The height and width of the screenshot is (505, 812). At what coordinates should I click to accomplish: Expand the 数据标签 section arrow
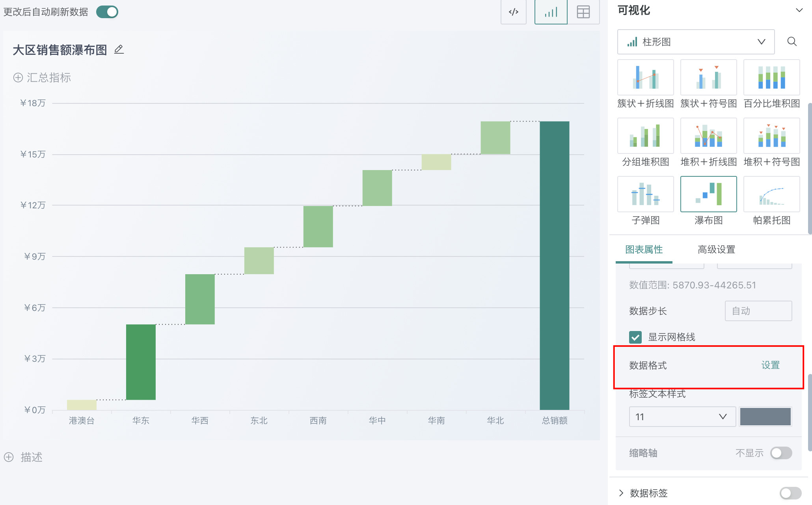(621, 493)
